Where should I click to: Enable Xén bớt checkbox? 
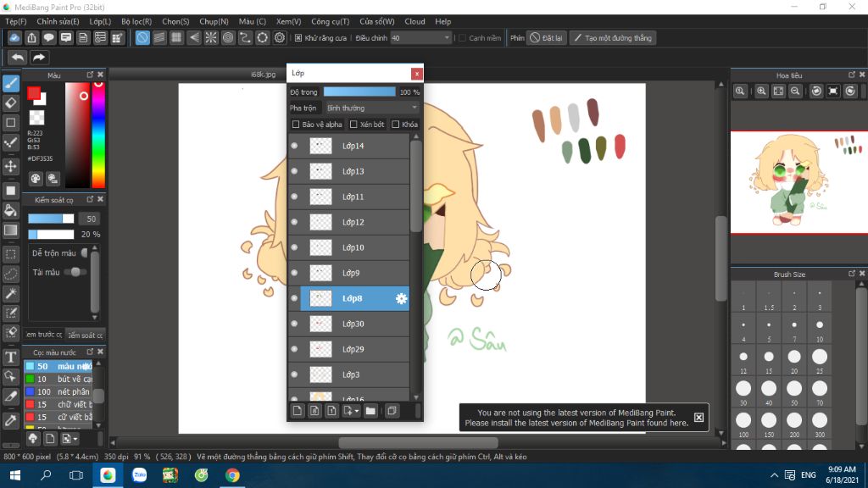coord(353,125)
